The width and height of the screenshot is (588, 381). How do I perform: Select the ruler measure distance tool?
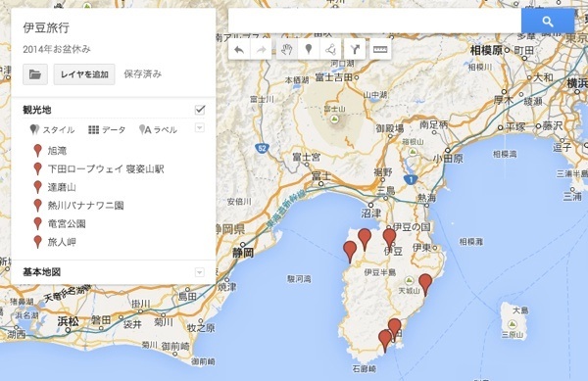380,49
